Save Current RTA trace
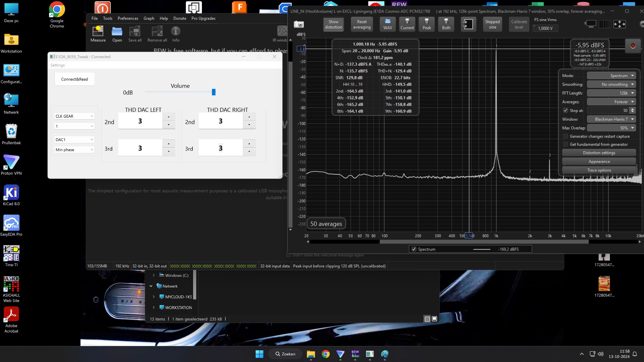 (x=407, y=24)
